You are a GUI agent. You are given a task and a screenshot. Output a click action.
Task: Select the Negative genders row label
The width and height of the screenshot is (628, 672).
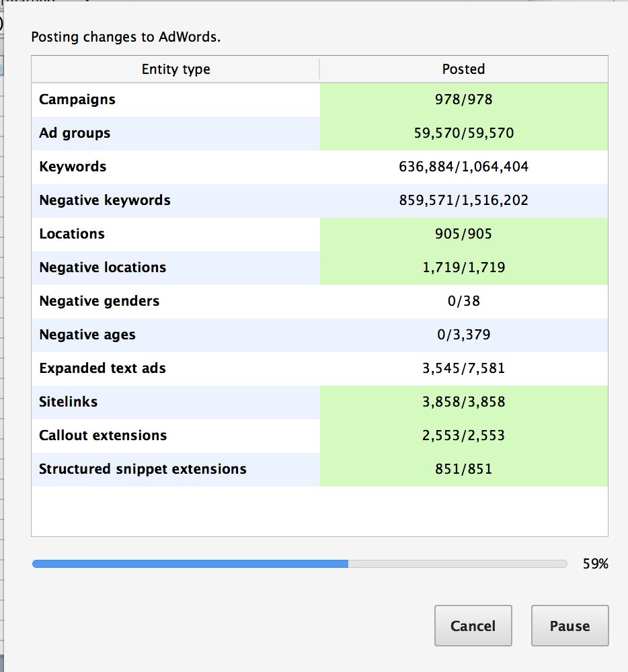[99, 301]
